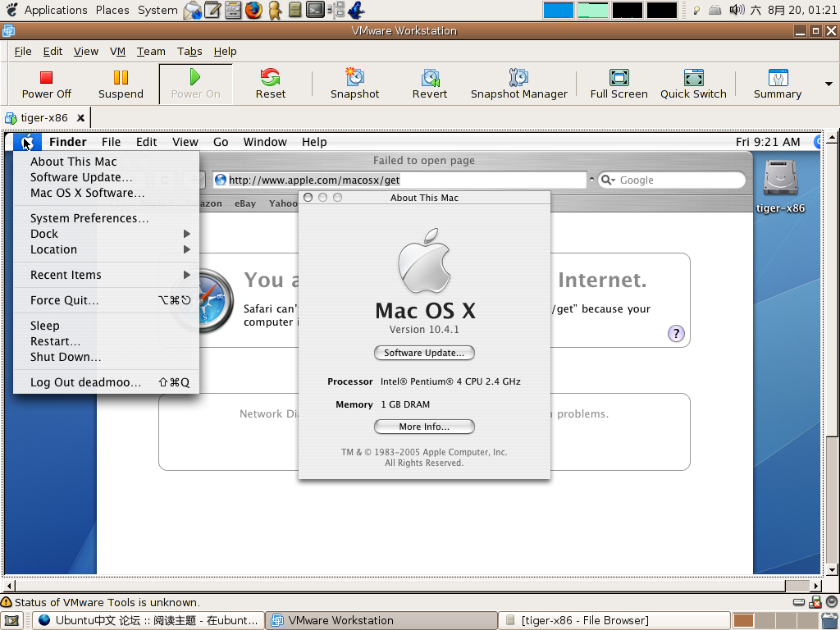Open the Snapshot Manager
Screen dimensions: 840x630
click(518, 84)
